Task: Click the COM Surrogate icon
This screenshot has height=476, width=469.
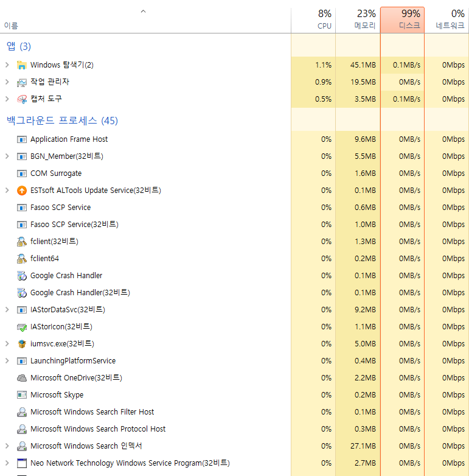Action: coord(21,173)
